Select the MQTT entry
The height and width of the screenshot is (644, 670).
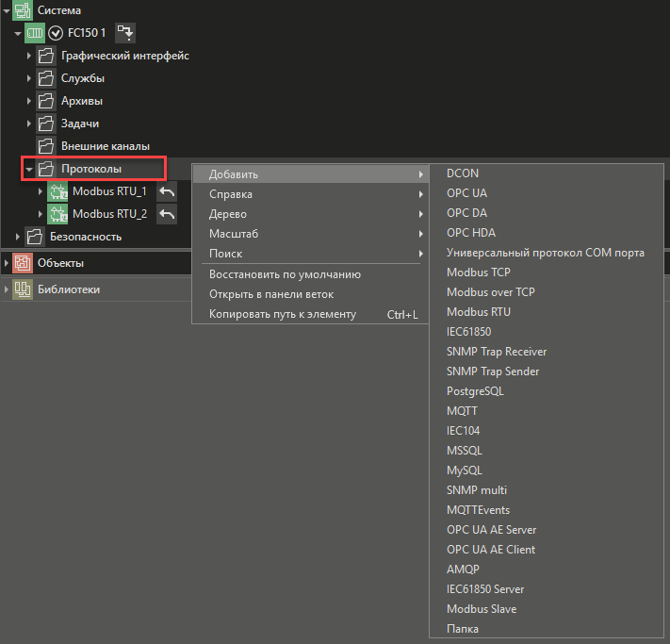click(x=547, y=411)
